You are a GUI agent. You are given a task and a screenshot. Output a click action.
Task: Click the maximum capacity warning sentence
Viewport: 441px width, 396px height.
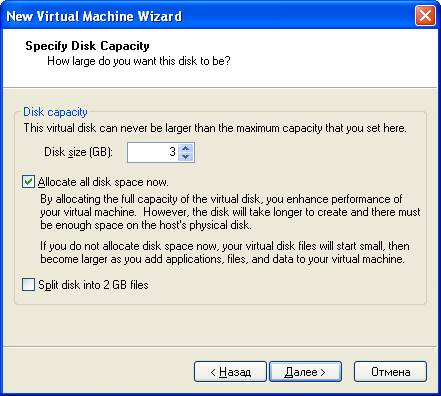point(215,128)
